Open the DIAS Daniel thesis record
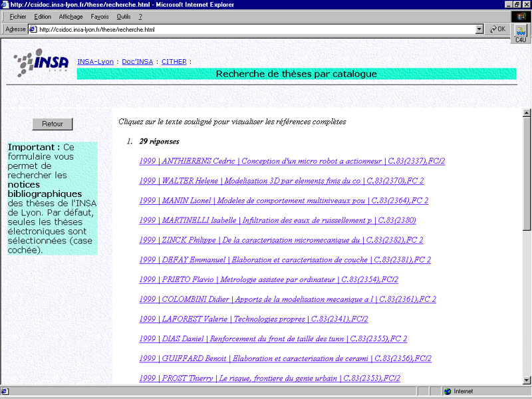The image size is (532, 399). coord(273,338)
